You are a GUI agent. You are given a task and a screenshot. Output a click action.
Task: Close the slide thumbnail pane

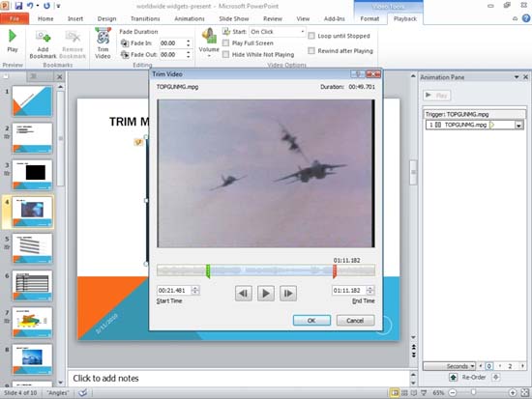(x=59, y=77)
